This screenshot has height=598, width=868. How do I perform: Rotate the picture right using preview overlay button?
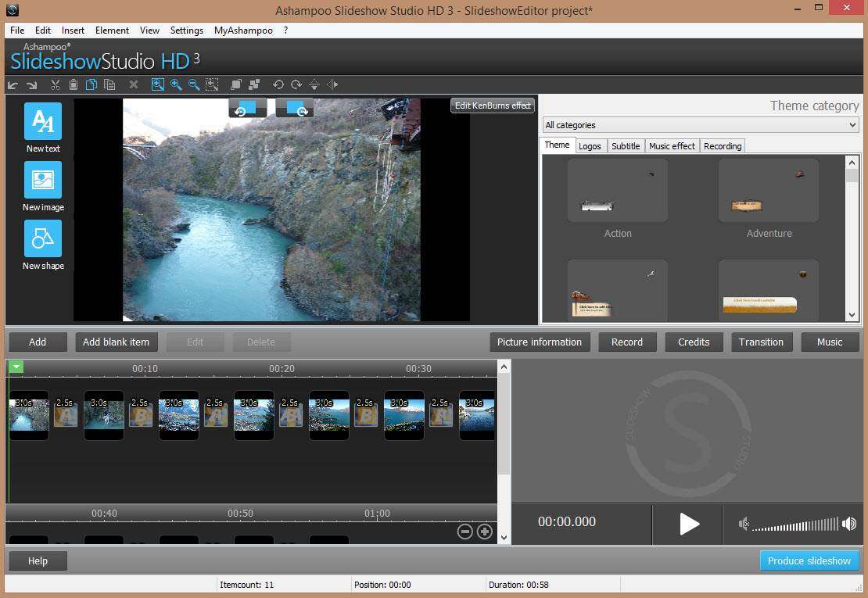click(x=295, y=108)
